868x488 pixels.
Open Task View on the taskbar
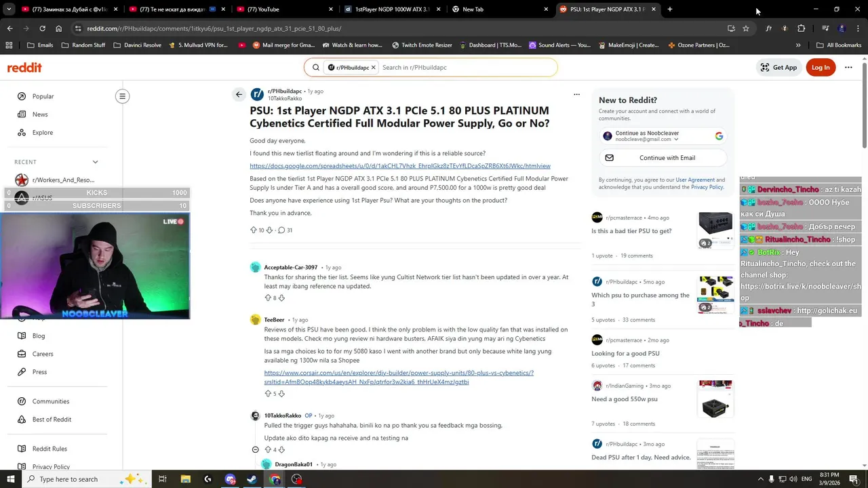click(x=163, y=479)
